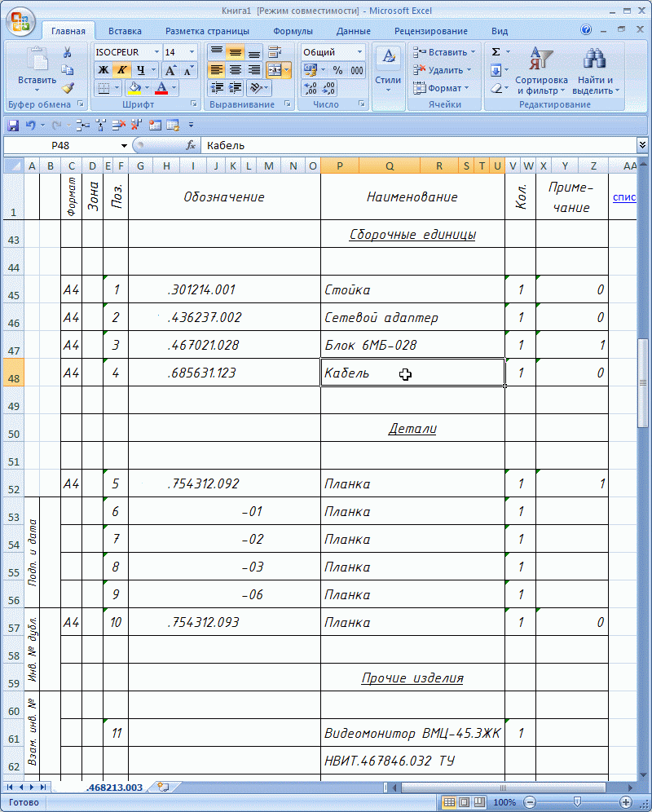The height and width of the screenshot is (812, 652).
Task: Toggle bold Ж formatting
Action: tap(104, 70)
